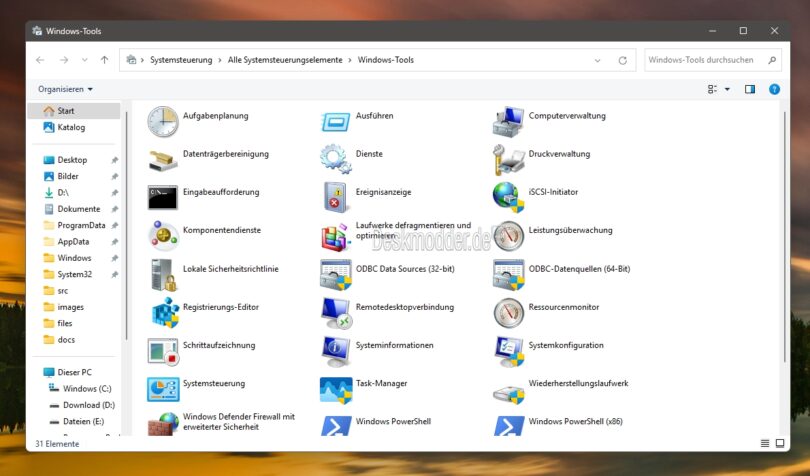The image size is (810, 476).
Task: Select the Ressourcenmonitor gauge icon
Action: (508, 313)
